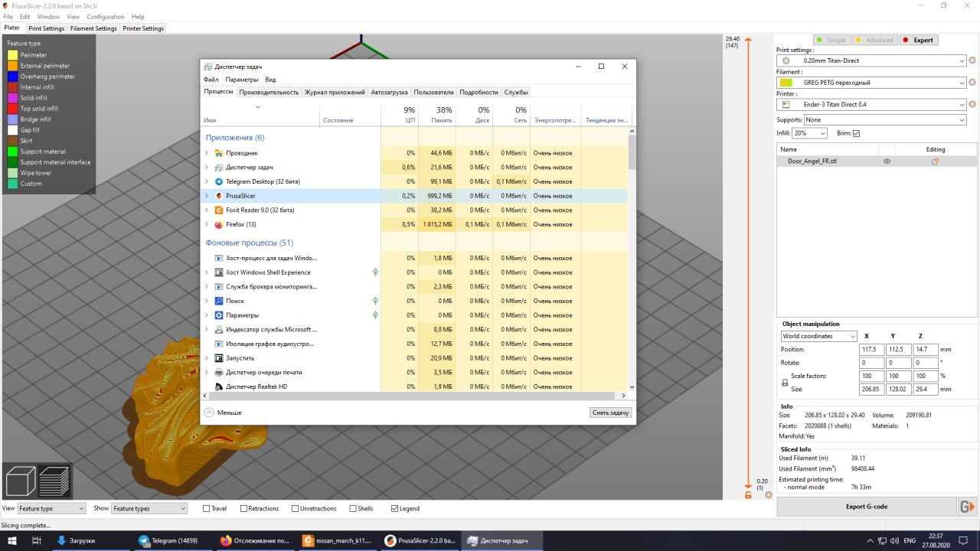Disable the Legend checkbox
The height and width of the screenshot is (551, 980).
pos(394,508)
